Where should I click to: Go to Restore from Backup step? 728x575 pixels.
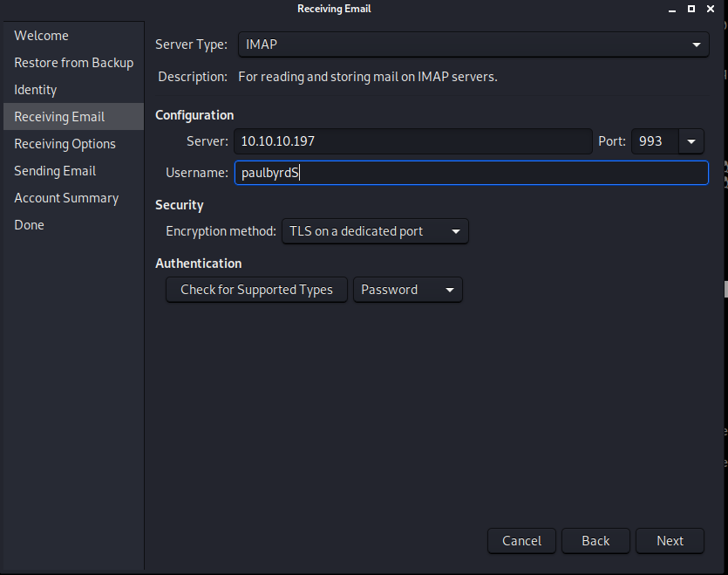[x=73, y=63]
